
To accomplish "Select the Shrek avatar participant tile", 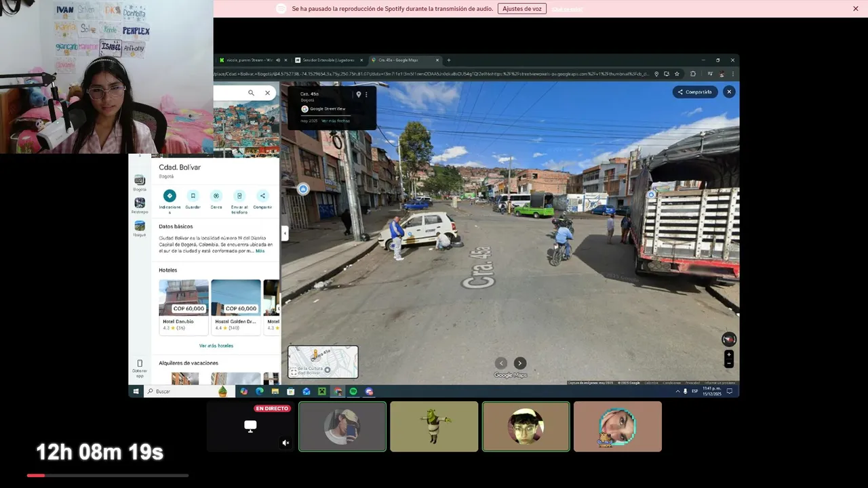I will (434, 426).
